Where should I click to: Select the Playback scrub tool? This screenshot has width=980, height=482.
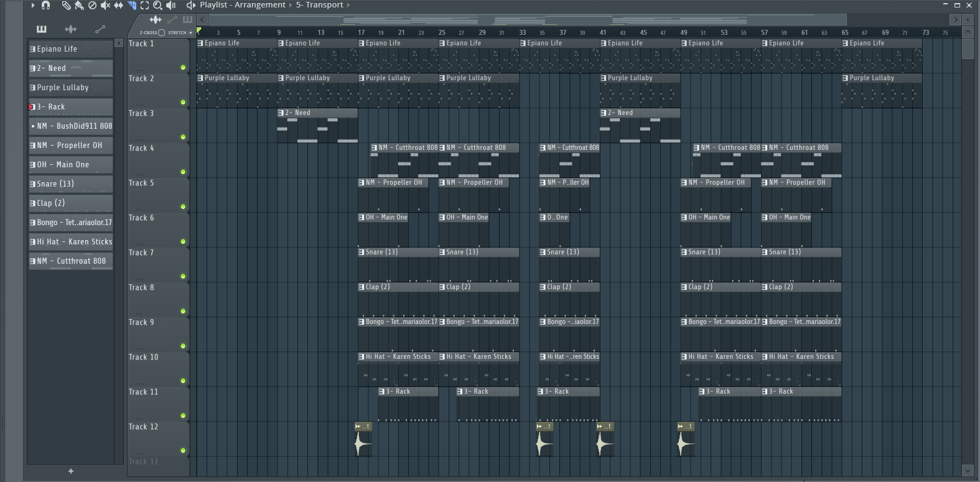(x=170, y=5)
